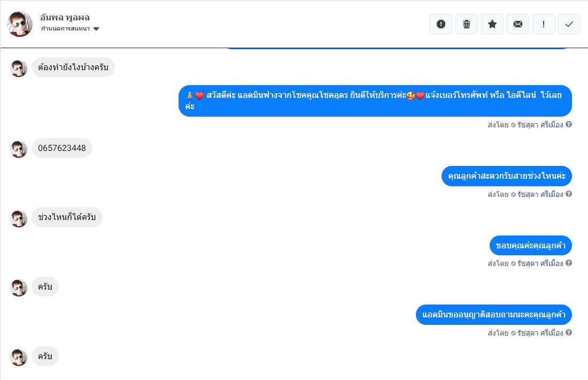
Task: Click the header profile picture
Action: [x=20, y=24]
